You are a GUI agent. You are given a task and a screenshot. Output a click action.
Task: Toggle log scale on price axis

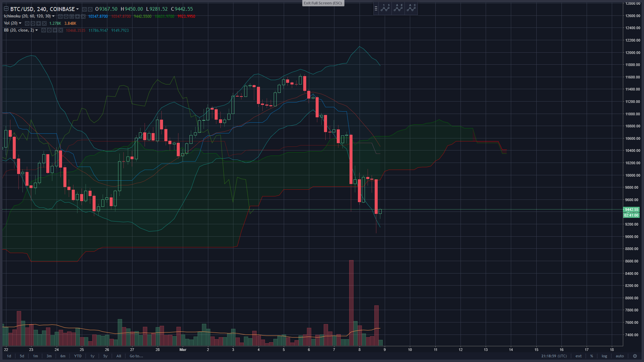(x=604, y=356)
